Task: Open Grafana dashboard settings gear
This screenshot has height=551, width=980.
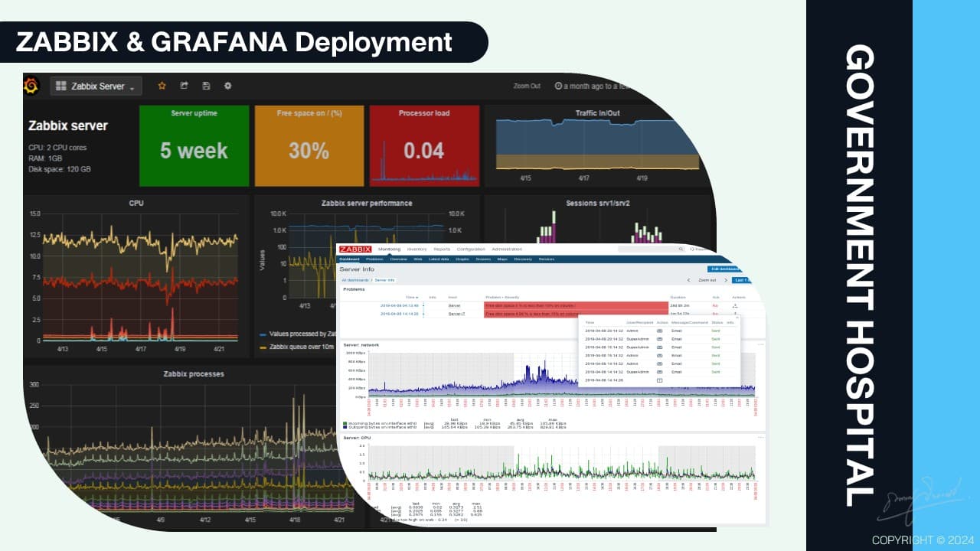Action: coord(227,86)
